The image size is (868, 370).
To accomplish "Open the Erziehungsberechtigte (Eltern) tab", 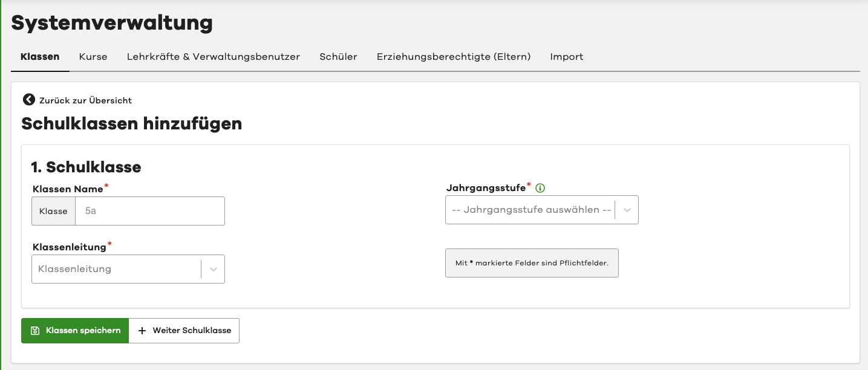I will [x=454, y=57].
